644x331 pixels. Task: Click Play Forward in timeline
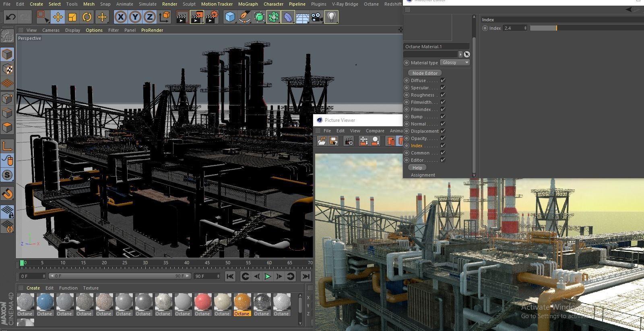point(267,276)
